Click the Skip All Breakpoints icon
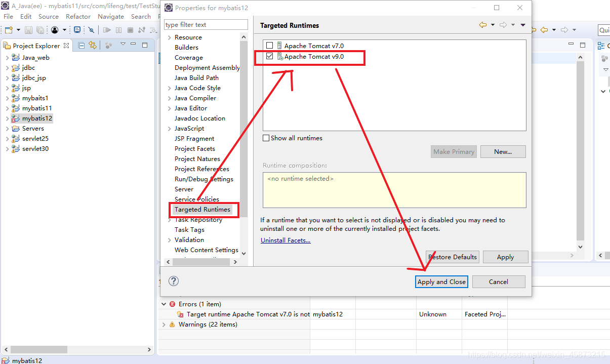 91,30
